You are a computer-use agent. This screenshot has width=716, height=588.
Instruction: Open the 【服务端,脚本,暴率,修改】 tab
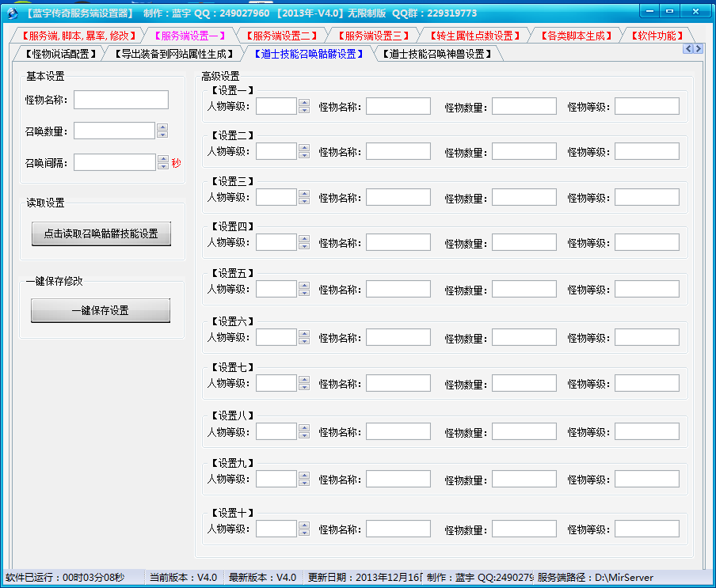click(x=79, y=36)
